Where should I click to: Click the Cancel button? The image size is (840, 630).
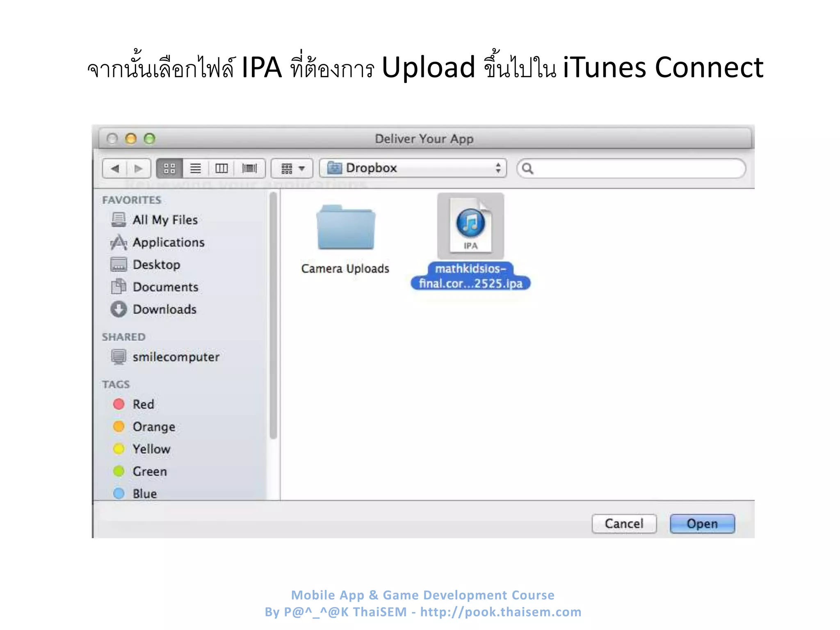click(x=624, y=524)
